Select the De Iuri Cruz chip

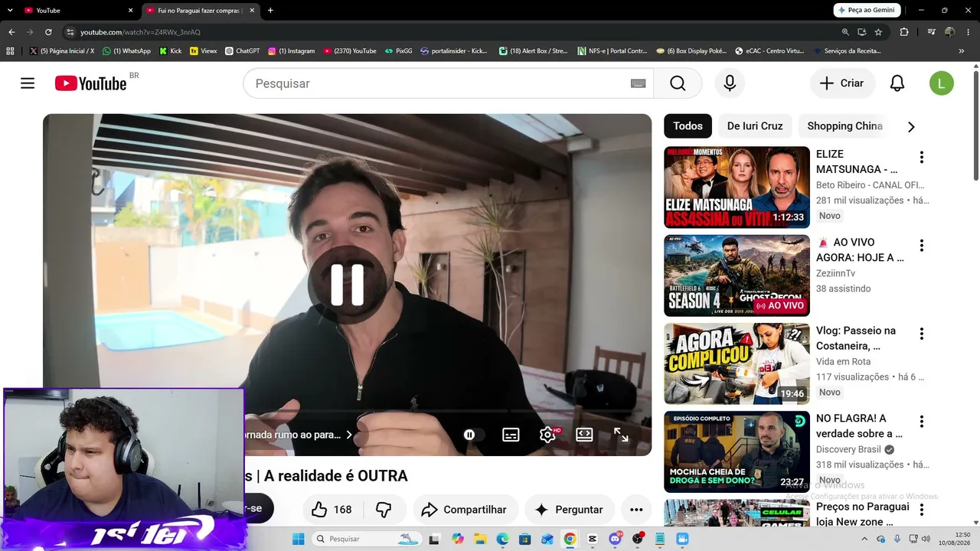pyautogui.click(x=755, y=126)
